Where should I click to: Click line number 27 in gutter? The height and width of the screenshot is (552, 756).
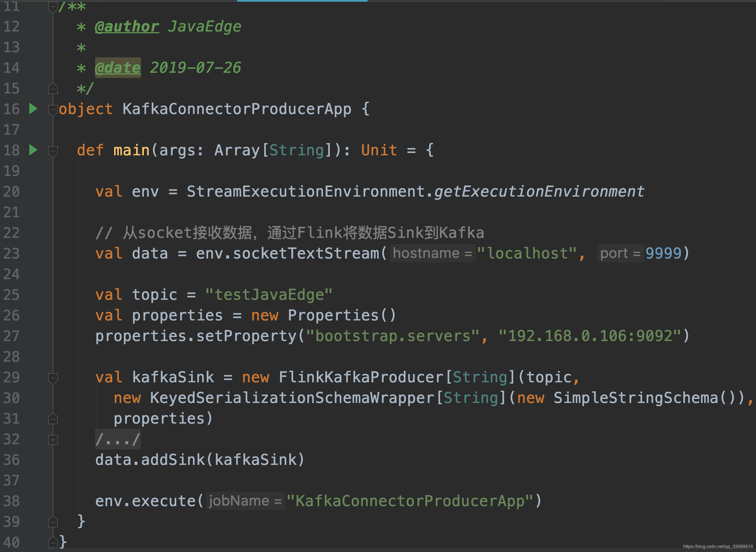click(x=12, y=336)
